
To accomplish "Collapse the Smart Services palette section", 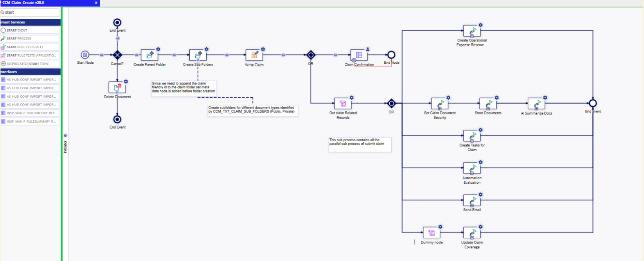I will 30,22.
